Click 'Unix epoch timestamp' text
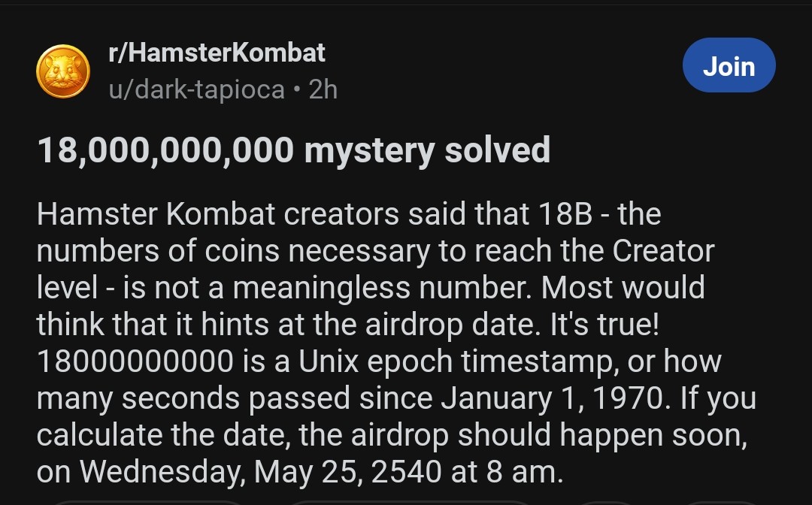Viewport: 812px width, 505px height. (459, 361)
